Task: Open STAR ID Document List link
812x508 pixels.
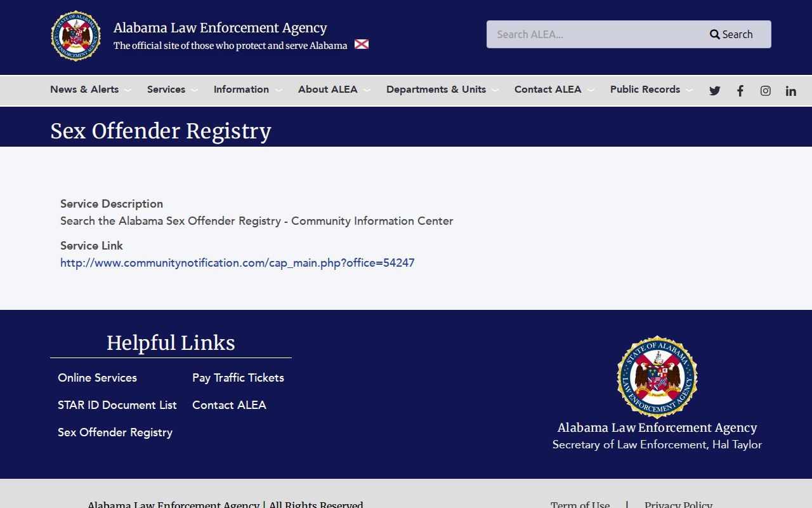Action: point(117,405)
